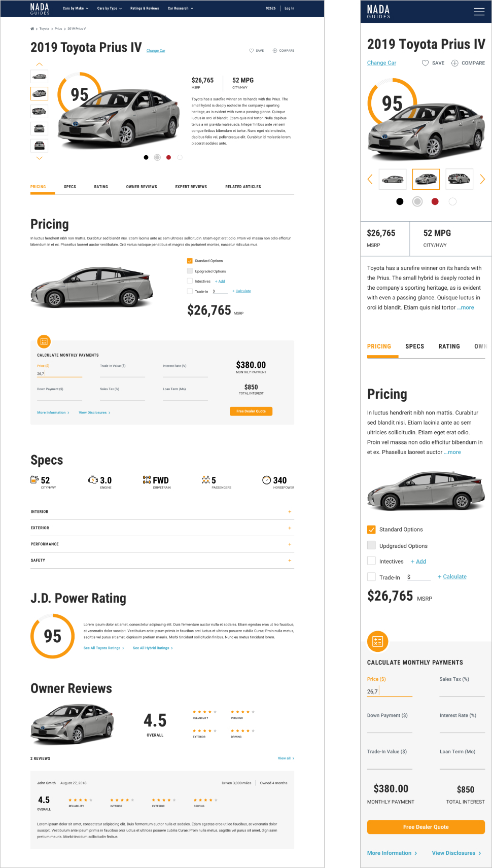Uncheck Standard Options on desktop pricing
This screenshot has height=868, width=492.
pyautogui.click(x=190, y=261)
